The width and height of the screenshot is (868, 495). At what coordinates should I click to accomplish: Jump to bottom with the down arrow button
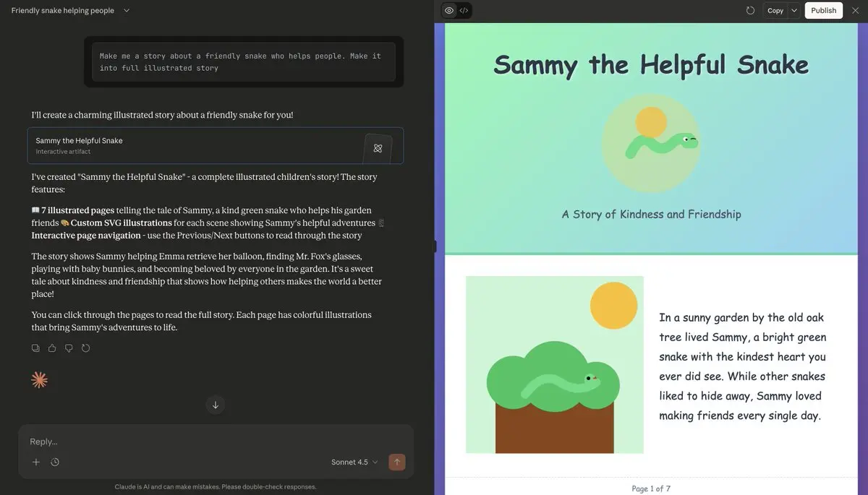(x=216, y=405)
